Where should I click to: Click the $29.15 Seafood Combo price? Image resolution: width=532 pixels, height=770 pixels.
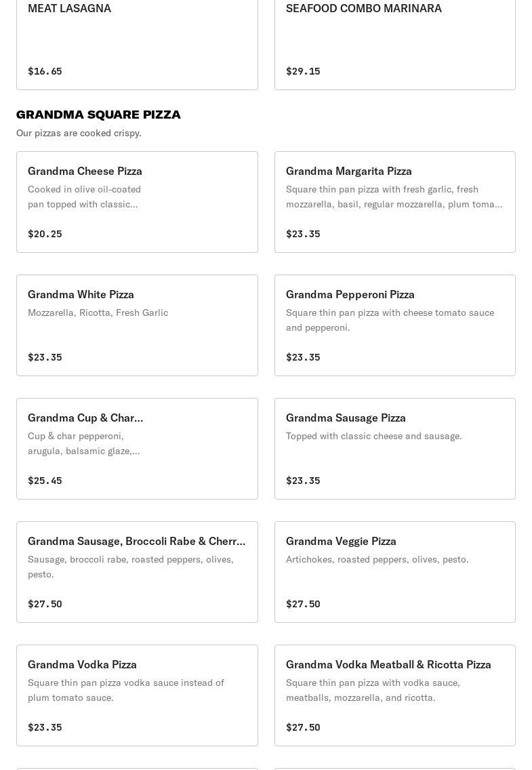[303, 71]
